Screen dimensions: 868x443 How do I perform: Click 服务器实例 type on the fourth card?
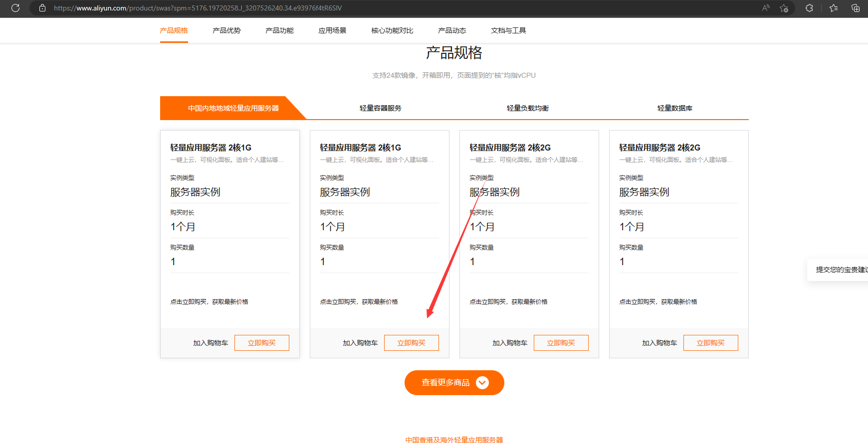coord(644,192)
